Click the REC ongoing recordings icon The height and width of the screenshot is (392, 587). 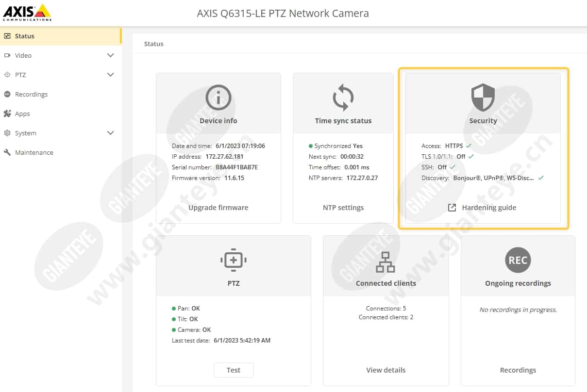[x=518, y=260]
